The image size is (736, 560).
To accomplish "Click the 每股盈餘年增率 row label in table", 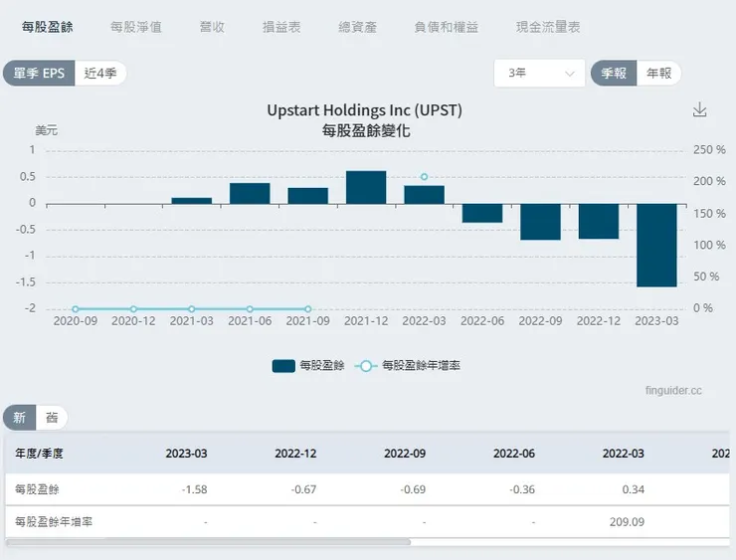I will click(54, 522).
